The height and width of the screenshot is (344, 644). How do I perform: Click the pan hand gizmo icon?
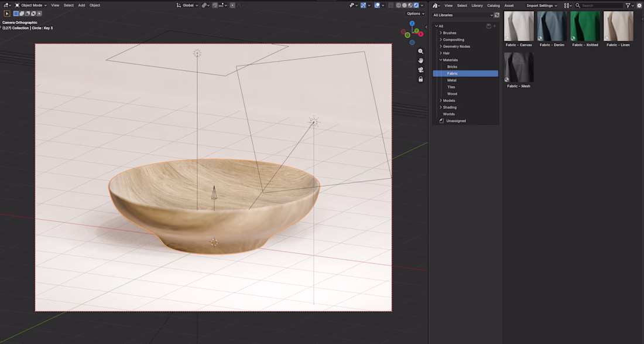coord(420,60)
